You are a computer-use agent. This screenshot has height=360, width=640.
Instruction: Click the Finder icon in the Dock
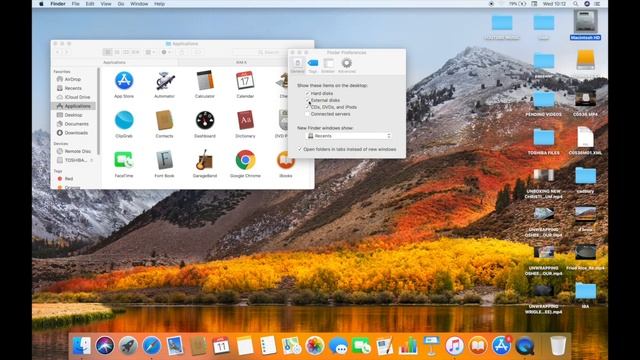click(82, 345)
